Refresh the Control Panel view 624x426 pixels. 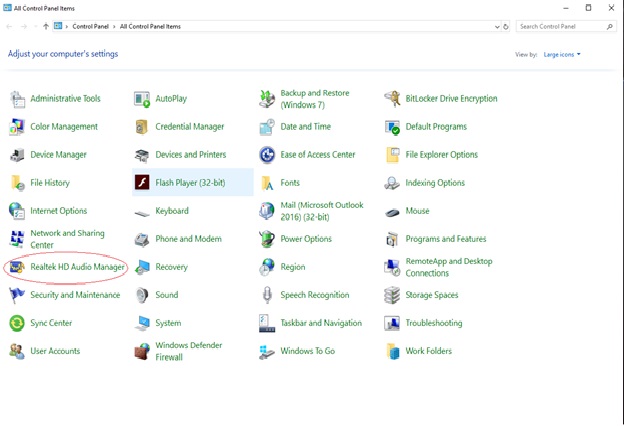[506, 27]
